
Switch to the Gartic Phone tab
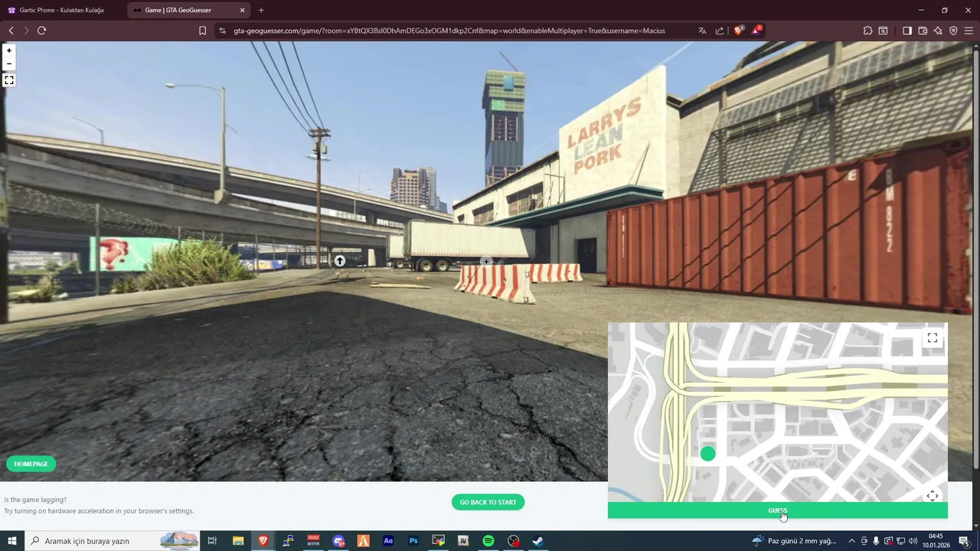click(61, 10)
